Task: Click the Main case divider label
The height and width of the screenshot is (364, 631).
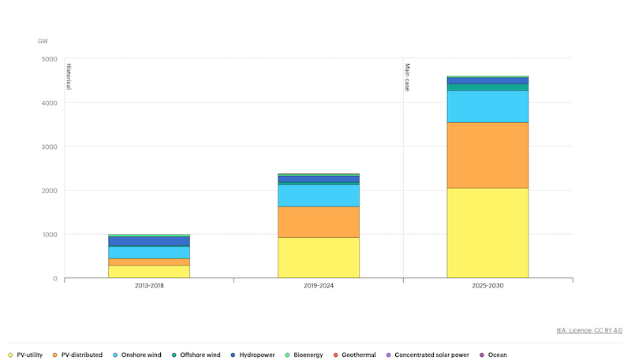Action: tap(408, 77)
